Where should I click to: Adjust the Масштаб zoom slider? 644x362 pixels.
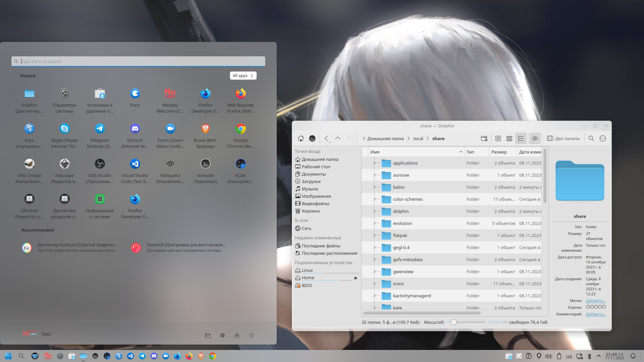point(454,322)
